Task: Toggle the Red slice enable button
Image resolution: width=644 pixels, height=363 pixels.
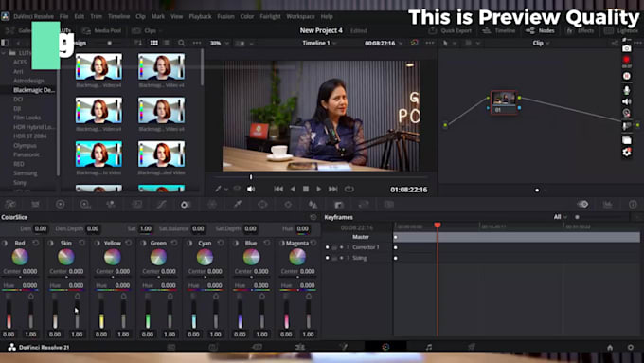Action: (x=5, y=243)
